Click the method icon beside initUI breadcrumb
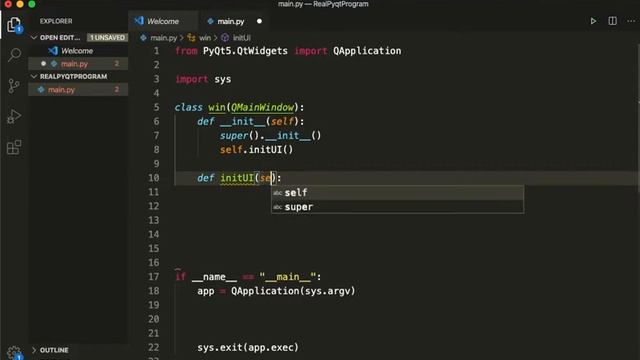Viewport: 640px width, 360px height. pos(225,38)
